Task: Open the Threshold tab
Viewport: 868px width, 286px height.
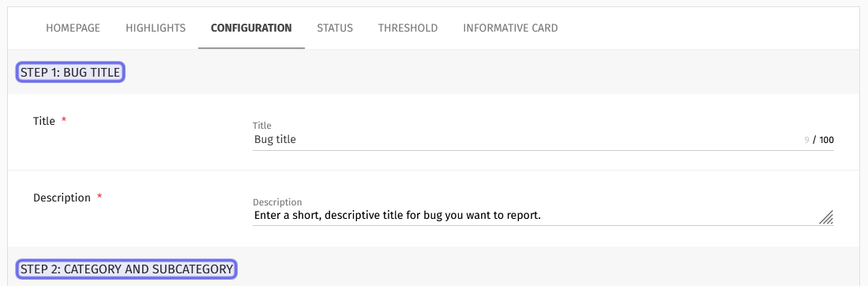Action: 408,28
